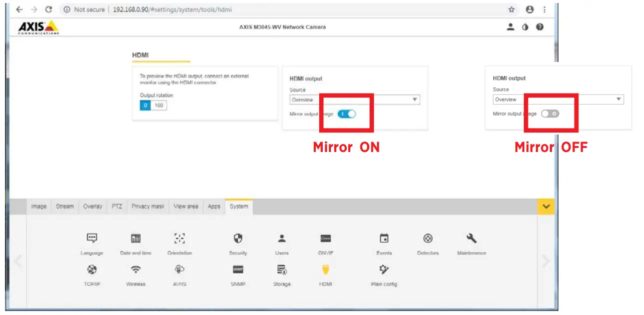The width and height of the screenshot is (644, 315).
Task: Open the Detectors icon
Action: coord(428,238)
